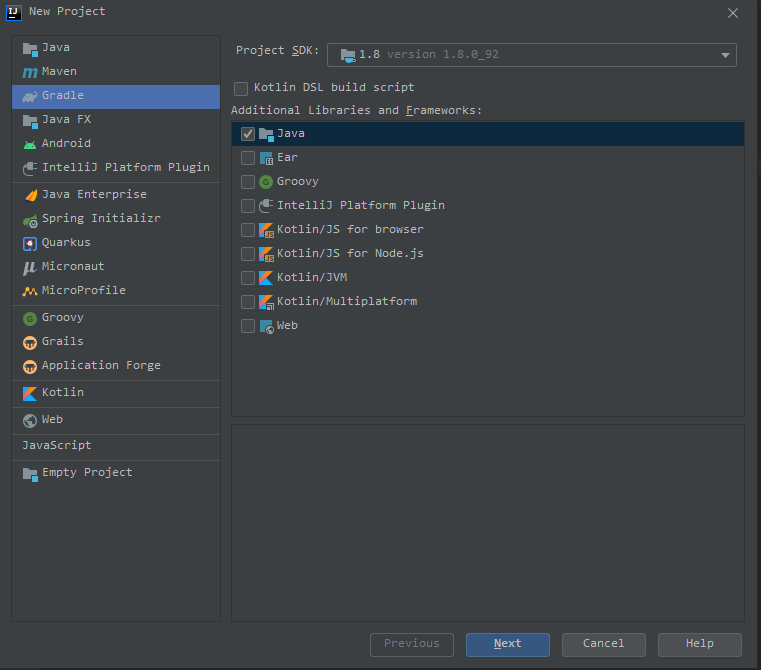Screen dimensions: 761x670
Task: Click the Empty Project folder icon
Action: (30, 473)
